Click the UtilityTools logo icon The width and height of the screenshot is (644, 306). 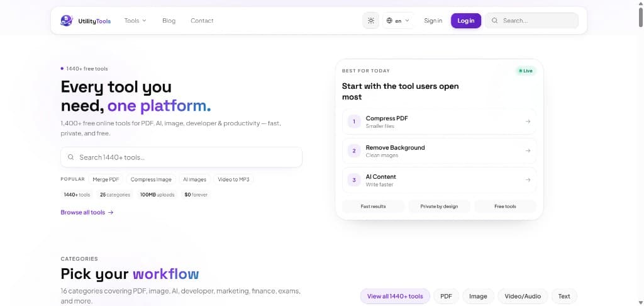click(66, 21)
